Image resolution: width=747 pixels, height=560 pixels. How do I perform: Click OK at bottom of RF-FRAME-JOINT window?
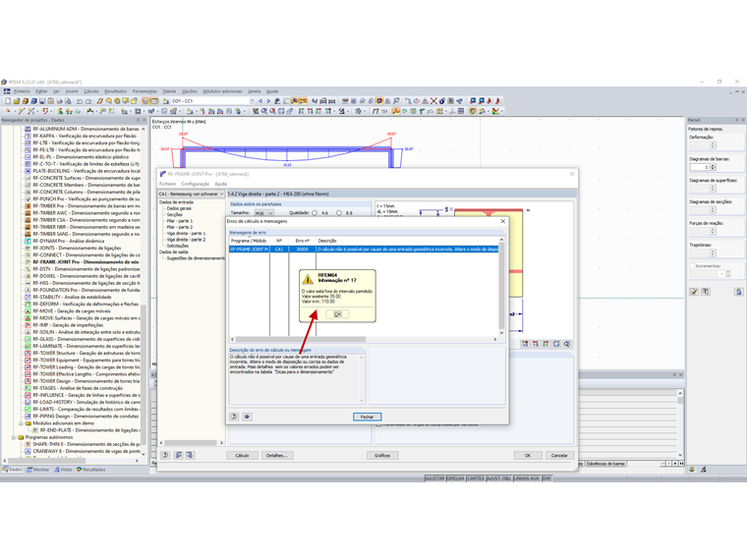point(528,455)
